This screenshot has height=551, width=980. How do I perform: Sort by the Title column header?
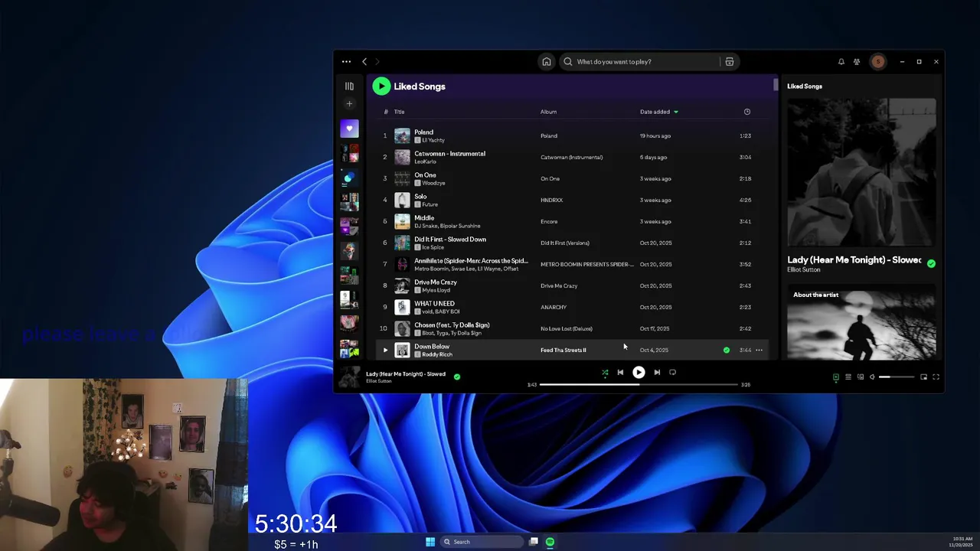click(399, 112)
